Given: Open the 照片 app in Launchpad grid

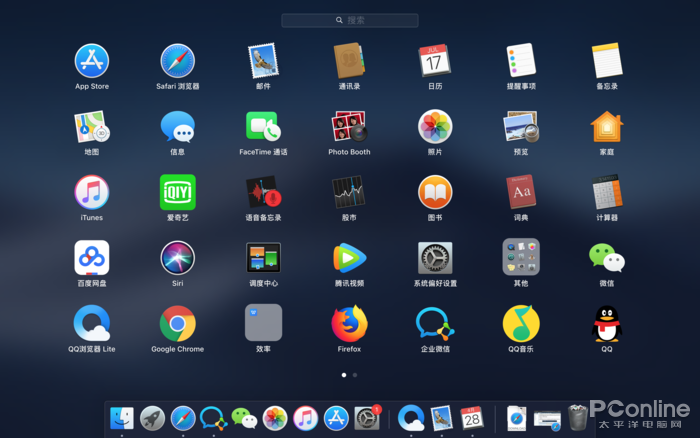Looking at the screenshot, I should pyautogui.click(x=435, y=127).
